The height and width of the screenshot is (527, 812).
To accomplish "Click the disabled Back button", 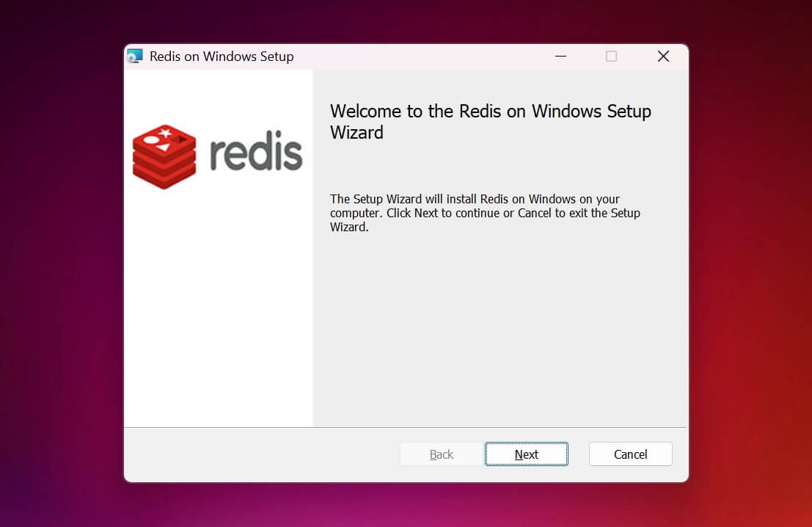I will [442, 454].
